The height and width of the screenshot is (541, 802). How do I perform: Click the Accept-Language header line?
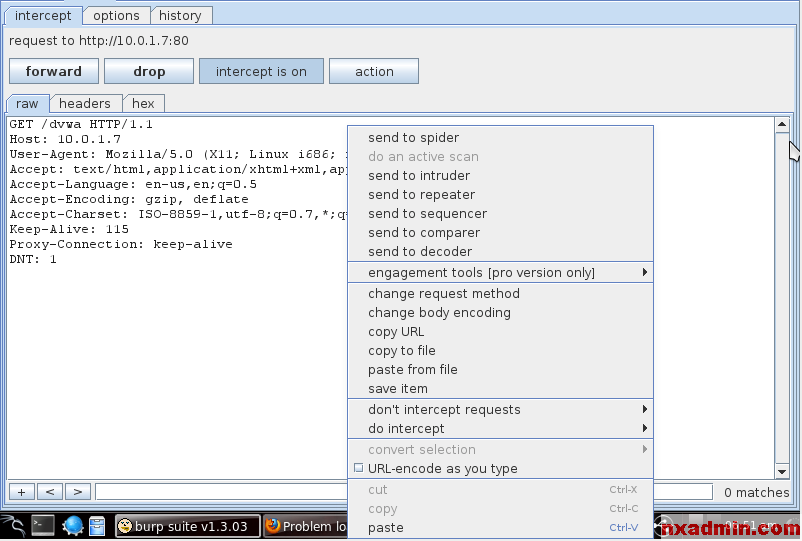133,184
